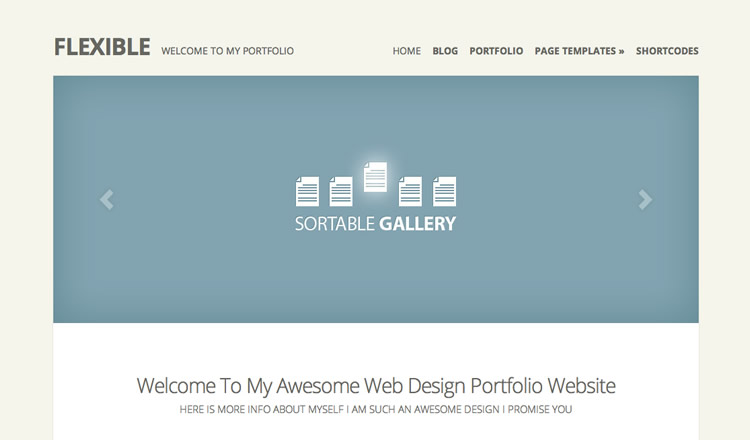Click the bold GALLERY word in caption
750x440 pixels.
417,224
